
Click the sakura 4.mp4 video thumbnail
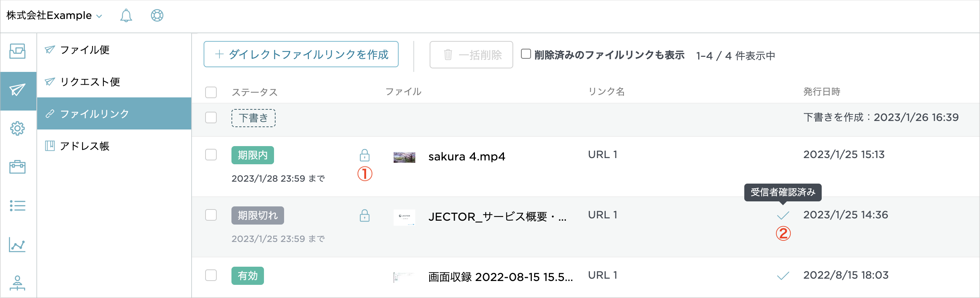pos(404,157)
